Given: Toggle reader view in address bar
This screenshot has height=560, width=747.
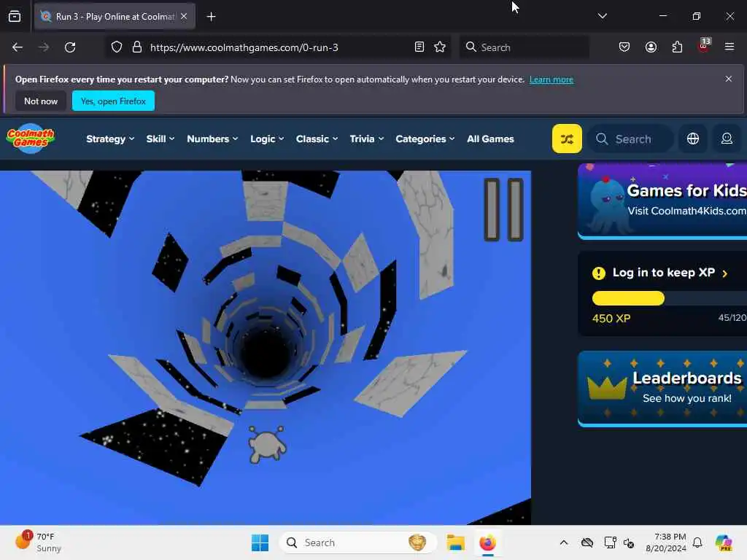Looking at the screenshot, I should [419, 47].
